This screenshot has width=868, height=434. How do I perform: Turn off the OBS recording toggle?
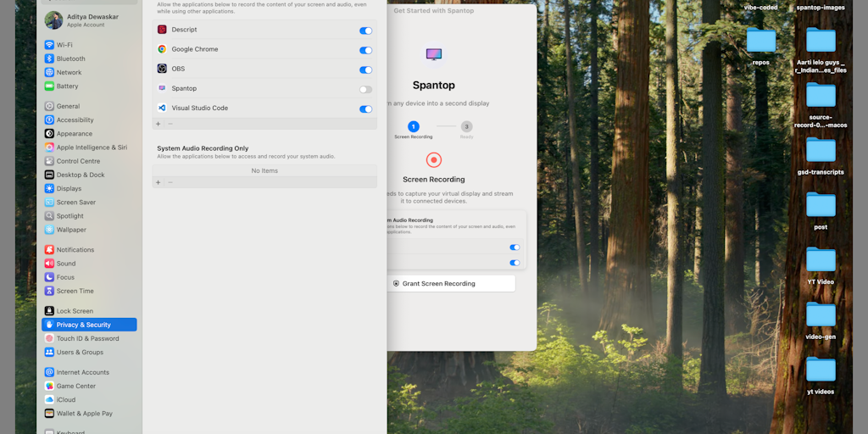365,70
